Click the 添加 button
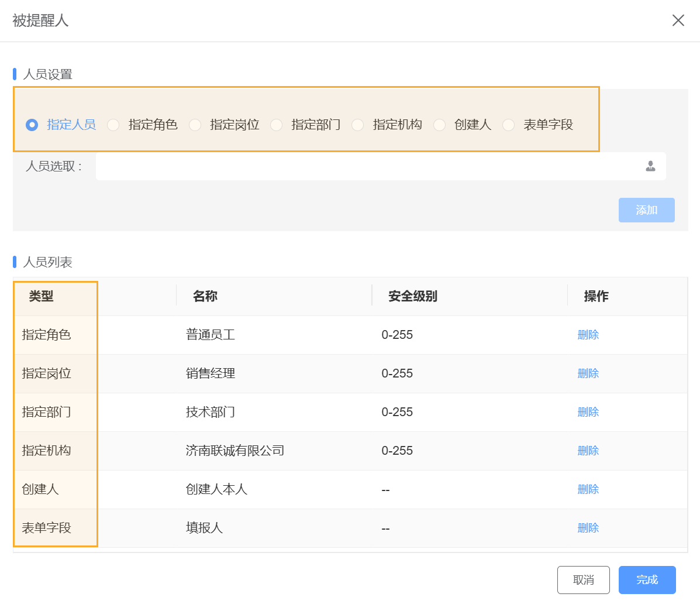 tap(646, 210)
